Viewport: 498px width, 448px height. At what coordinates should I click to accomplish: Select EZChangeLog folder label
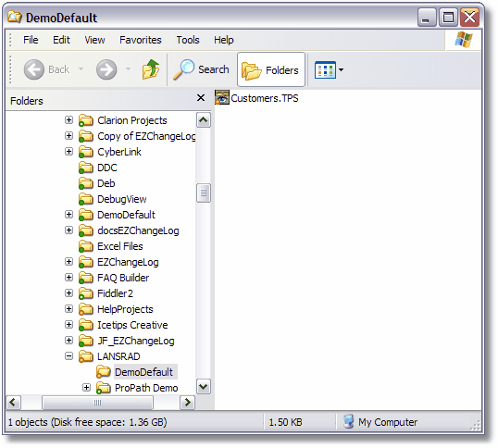(x=128, y=262)
